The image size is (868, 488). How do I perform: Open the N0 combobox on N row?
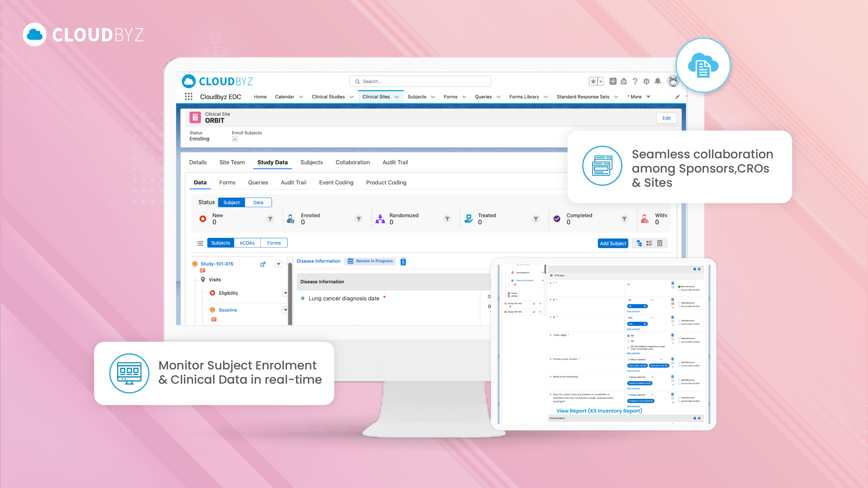pos(640,300)
